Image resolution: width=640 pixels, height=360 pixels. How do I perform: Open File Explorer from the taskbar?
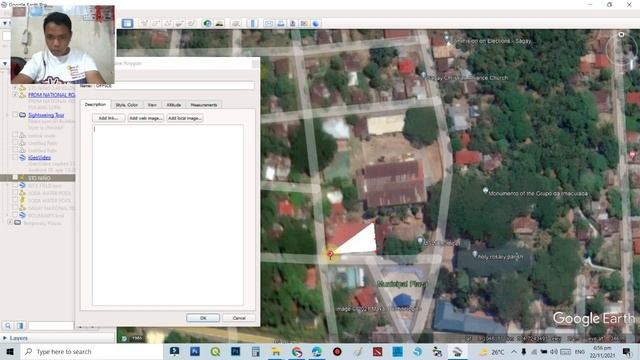276,351
